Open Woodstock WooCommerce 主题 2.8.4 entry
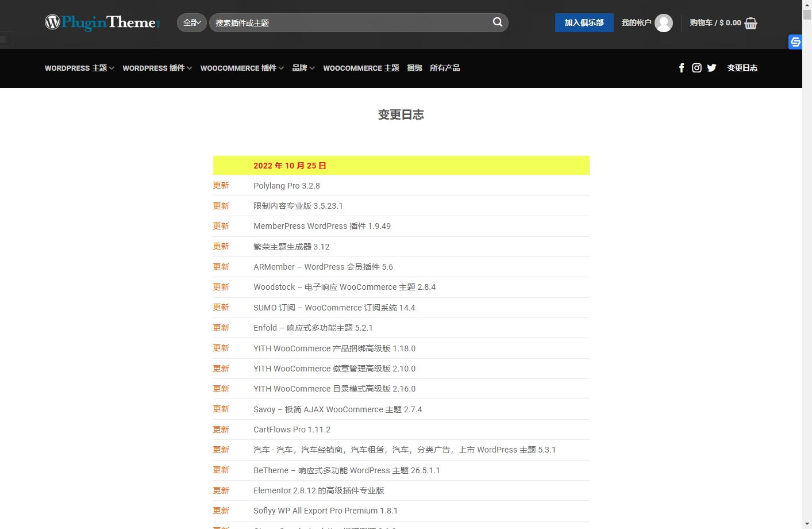The image size is (812, 529). click(x=344, y=287)
